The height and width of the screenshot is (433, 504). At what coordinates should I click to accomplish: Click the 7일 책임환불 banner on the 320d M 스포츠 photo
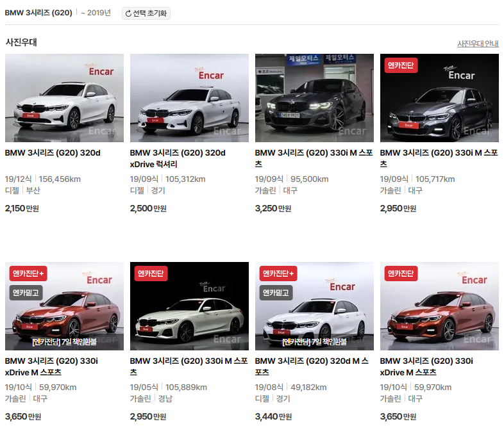click(314, 342)
